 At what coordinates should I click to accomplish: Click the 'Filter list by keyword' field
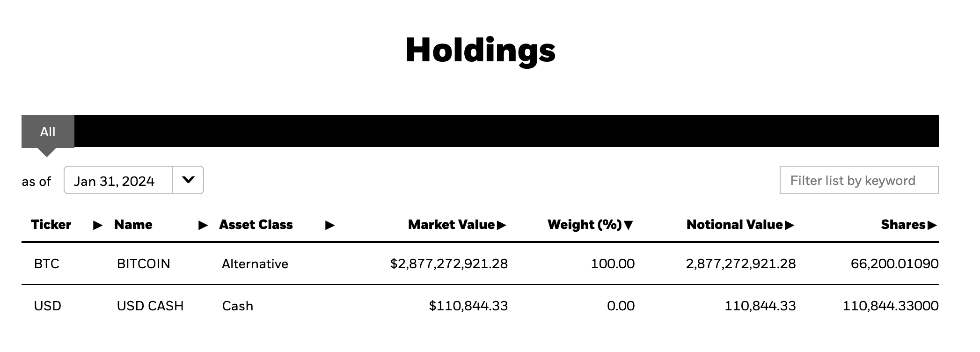859,180
